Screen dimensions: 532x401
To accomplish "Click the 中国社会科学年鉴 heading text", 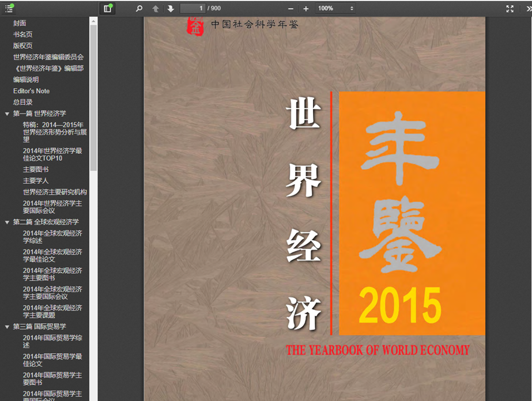I will [x=254, y=24].
